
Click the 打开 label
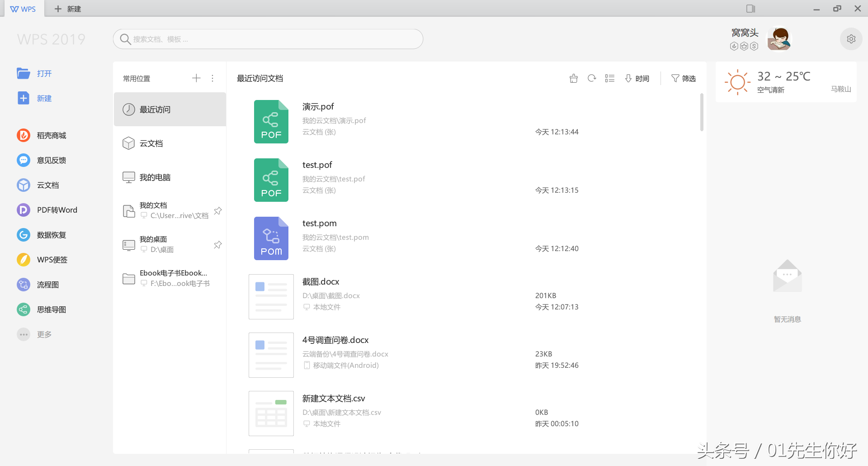44,73
